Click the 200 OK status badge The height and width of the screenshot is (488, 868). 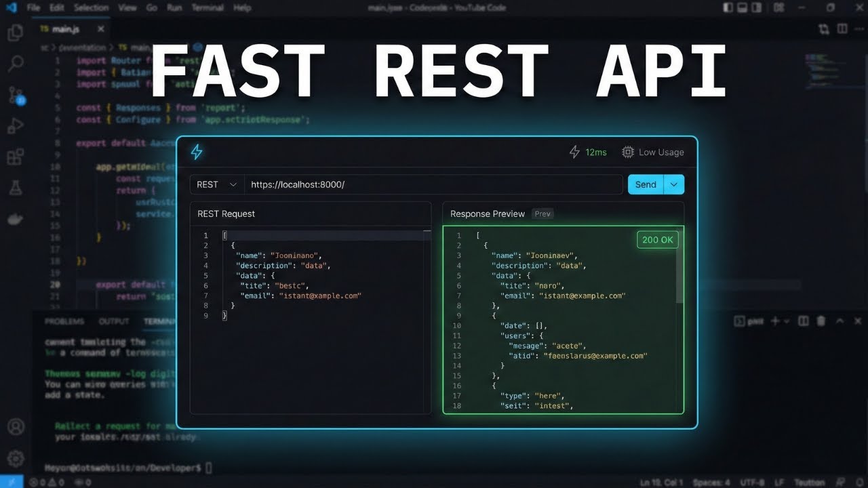coord(658,240)
